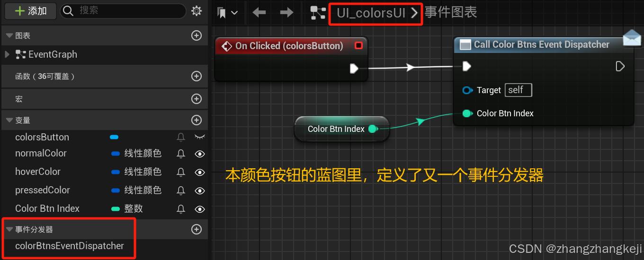Screen dimensions: 644x260
Task: Click the bell icon for hoverColor
Action: 181,172
